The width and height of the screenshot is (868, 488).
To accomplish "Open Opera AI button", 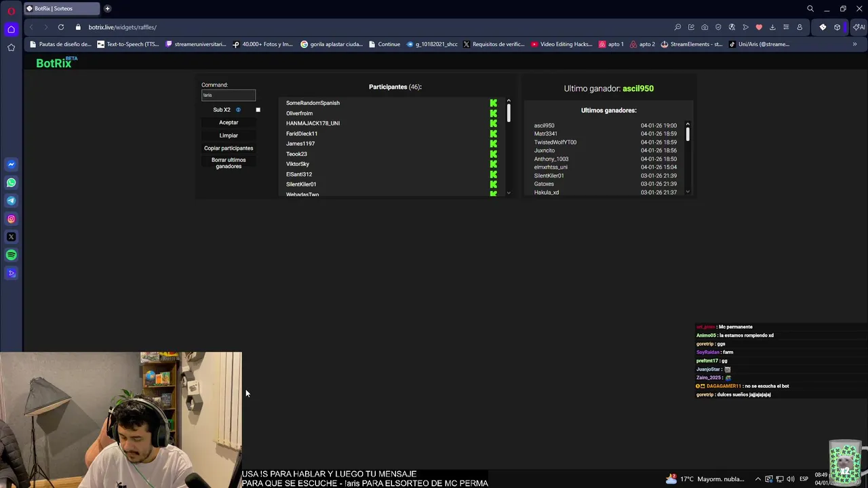I will [x=859, y=27].
